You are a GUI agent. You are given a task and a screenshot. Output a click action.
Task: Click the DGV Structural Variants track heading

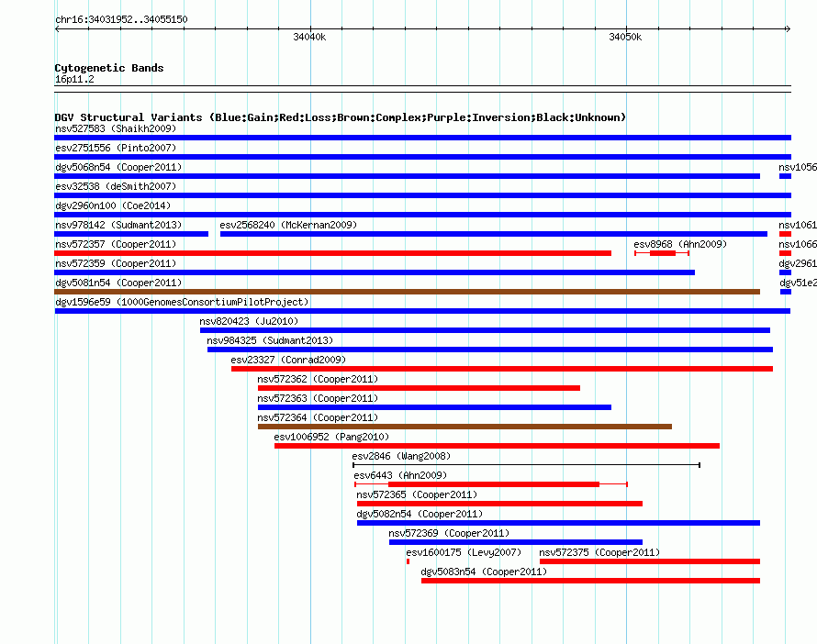(341, 117)
